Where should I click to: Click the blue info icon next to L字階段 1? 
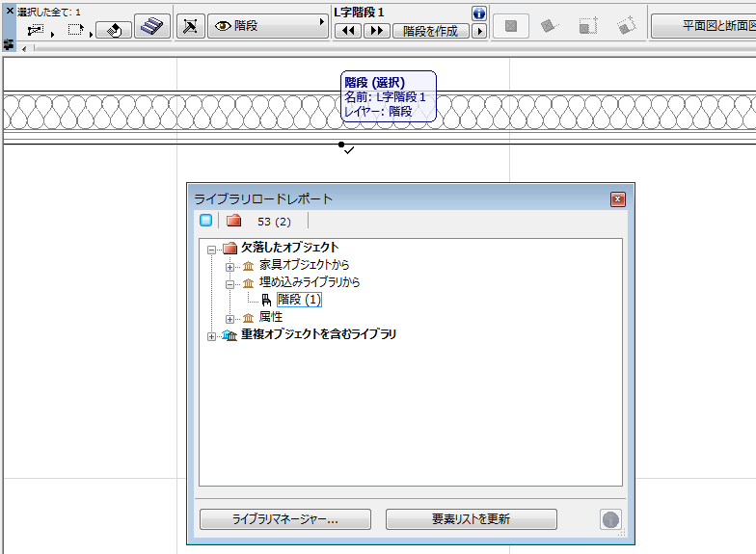[478, 13]
